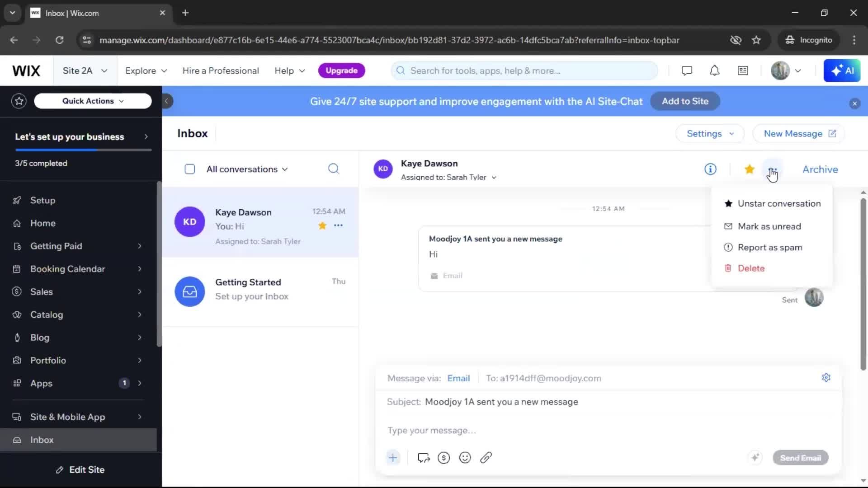Expand Booking Calendar in the sidebar
Screen dimensions: 868x488
tap(81, 269)
